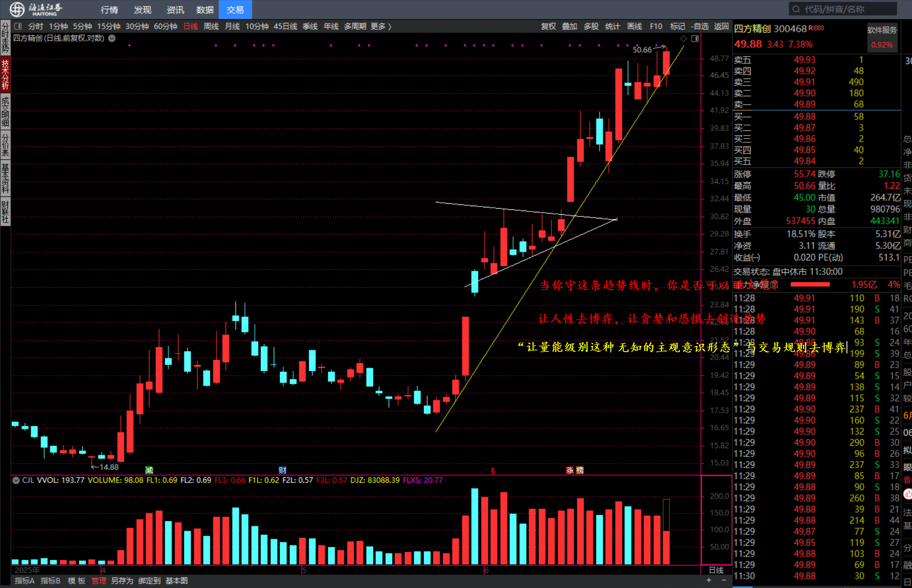This screenshot has height=588, width=912.
Task: Open the 成交明细 side tab
Action: point(5,111)
